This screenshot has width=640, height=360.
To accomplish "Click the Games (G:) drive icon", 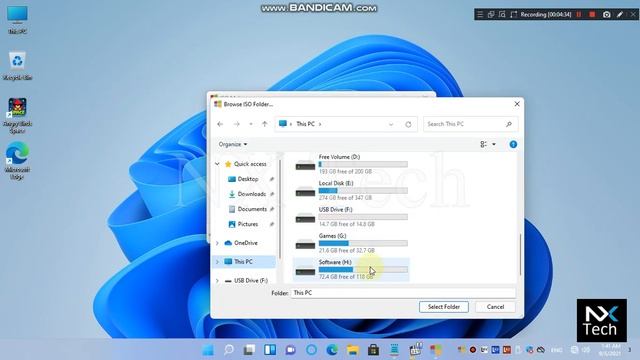I will click(x=305, y=245).
